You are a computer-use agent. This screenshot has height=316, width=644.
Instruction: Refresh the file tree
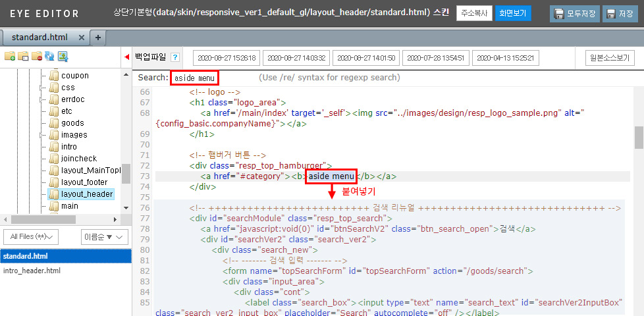[49, 56]
